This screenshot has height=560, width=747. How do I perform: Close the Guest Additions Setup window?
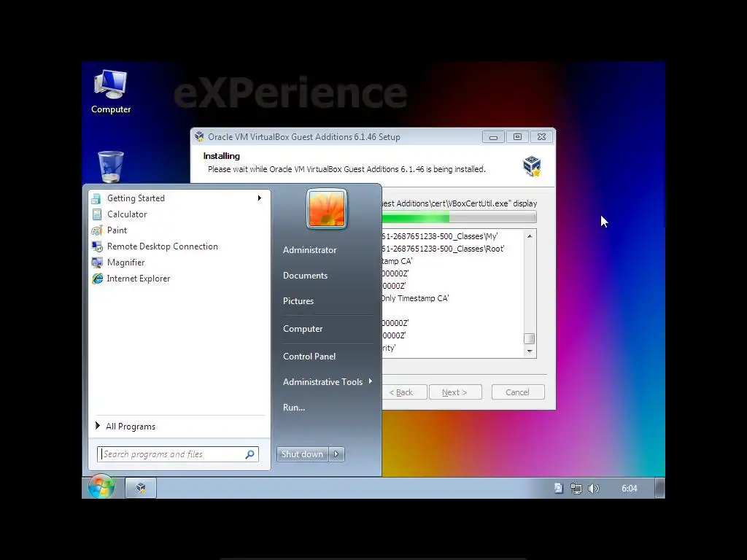point(542,137)
